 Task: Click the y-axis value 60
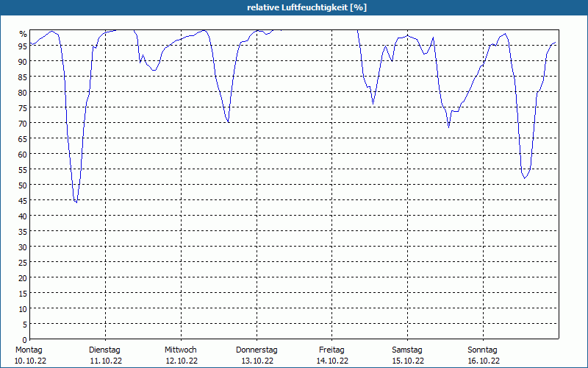(x=23, y=154)
